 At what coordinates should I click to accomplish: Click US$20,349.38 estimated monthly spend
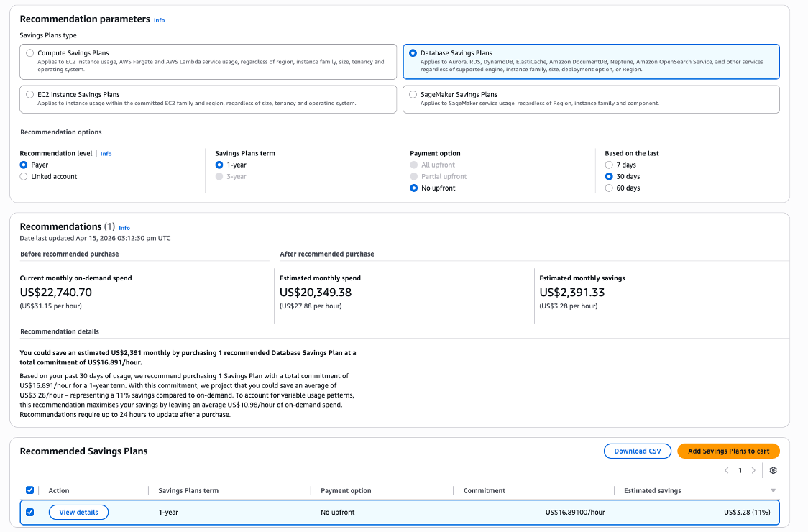click(x=316, y=293)
